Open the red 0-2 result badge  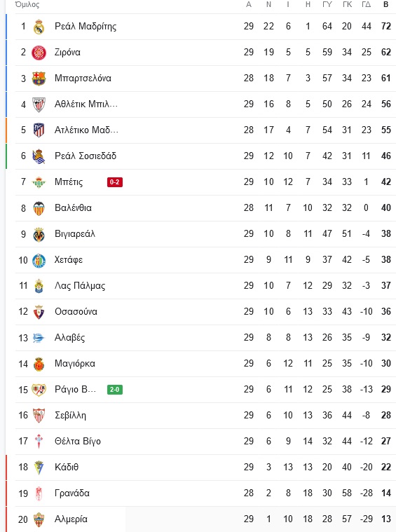(115, 182)
